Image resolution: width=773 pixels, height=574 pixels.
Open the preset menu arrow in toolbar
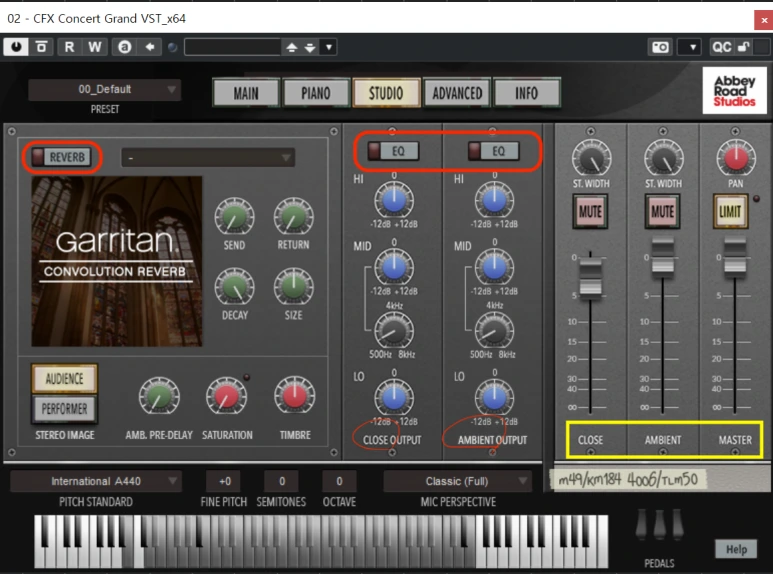click(x=329, y=47)
